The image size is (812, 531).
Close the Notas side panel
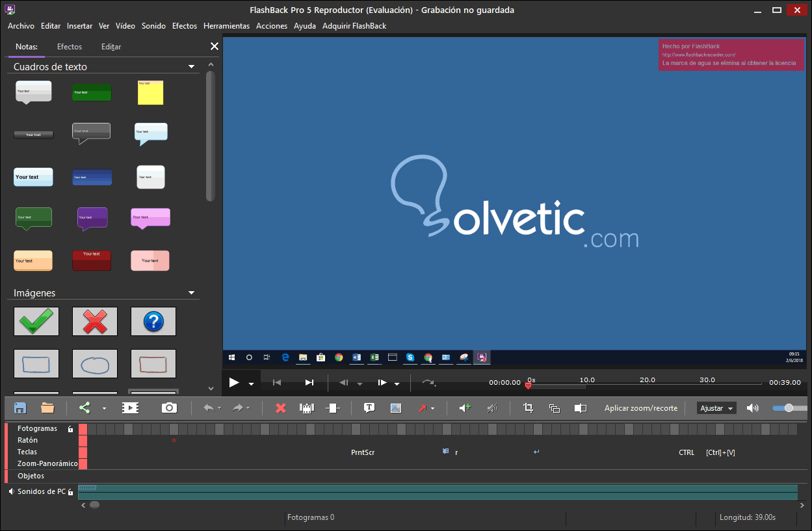[x=214, y=47]
